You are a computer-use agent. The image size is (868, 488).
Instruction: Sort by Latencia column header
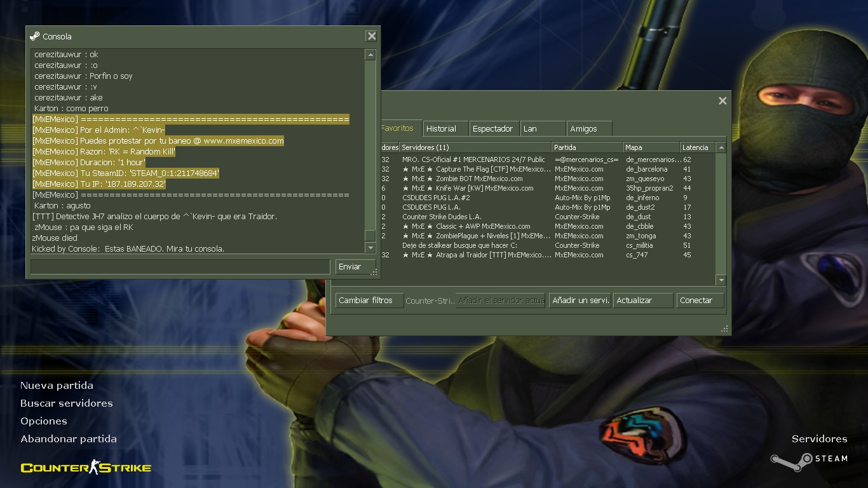click(x=698, y=147)
